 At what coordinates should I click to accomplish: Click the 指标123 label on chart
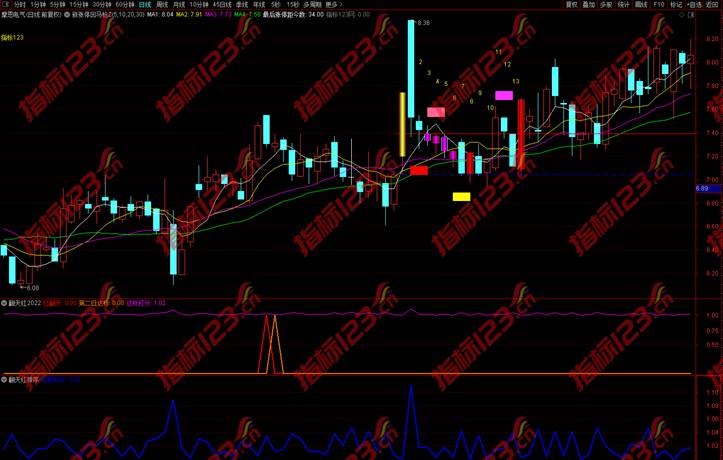point(12,37)
